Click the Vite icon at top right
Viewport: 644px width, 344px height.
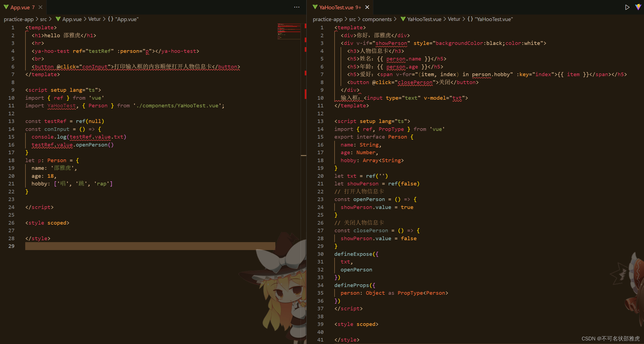point(638,7)
